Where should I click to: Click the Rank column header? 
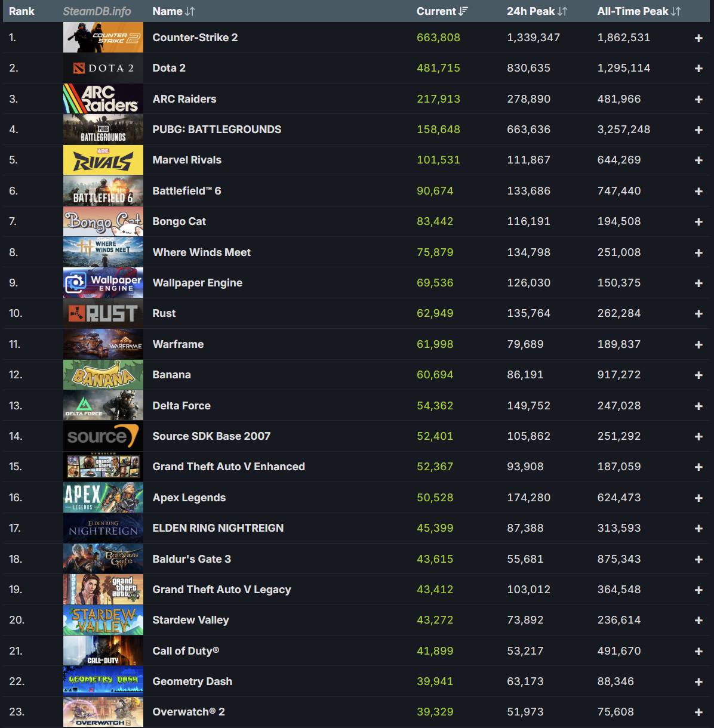click(21, 11)
